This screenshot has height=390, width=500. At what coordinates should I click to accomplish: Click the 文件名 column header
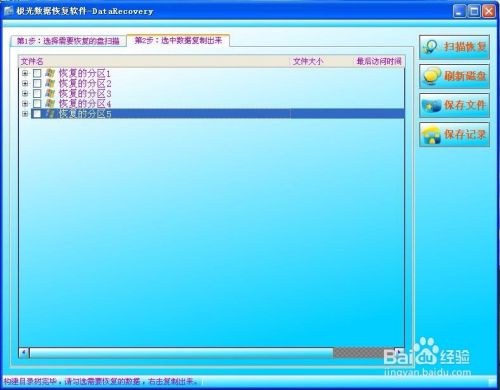click(154, 61)
